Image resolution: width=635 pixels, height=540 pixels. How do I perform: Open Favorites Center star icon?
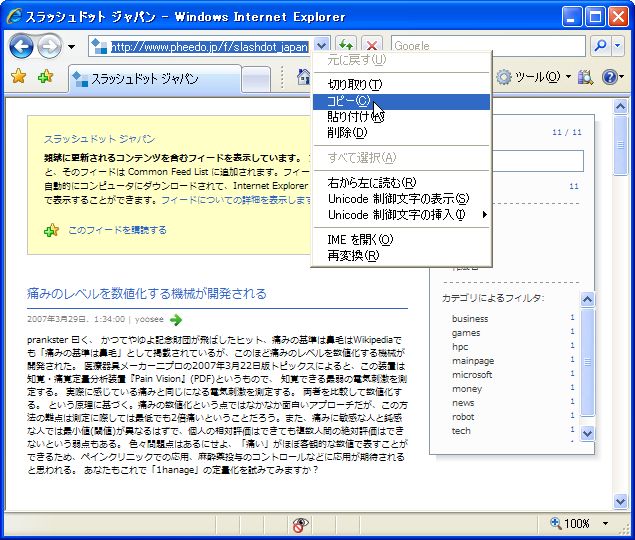[19, 76]
